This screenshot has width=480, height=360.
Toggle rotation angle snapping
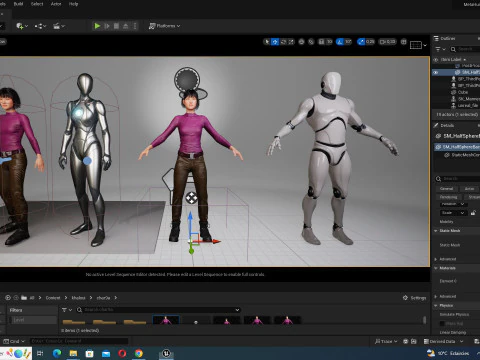[340, 42]
